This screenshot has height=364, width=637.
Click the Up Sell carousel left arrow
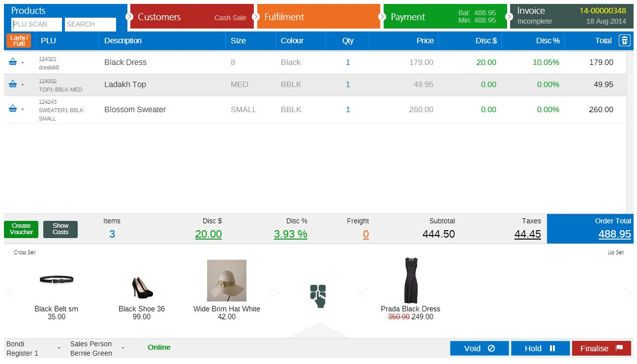[363, 292]
